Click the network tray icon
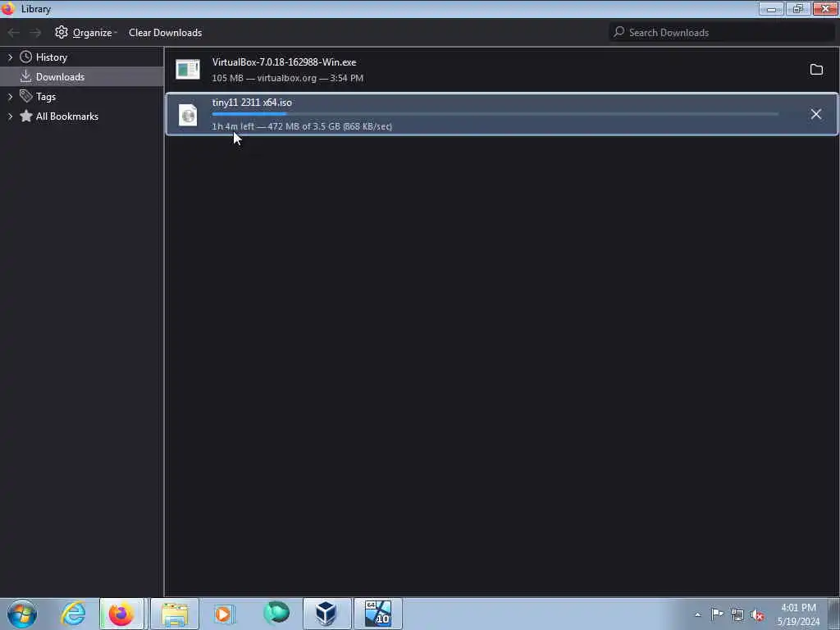Screen dimensions: 840x630 (737, 614)
